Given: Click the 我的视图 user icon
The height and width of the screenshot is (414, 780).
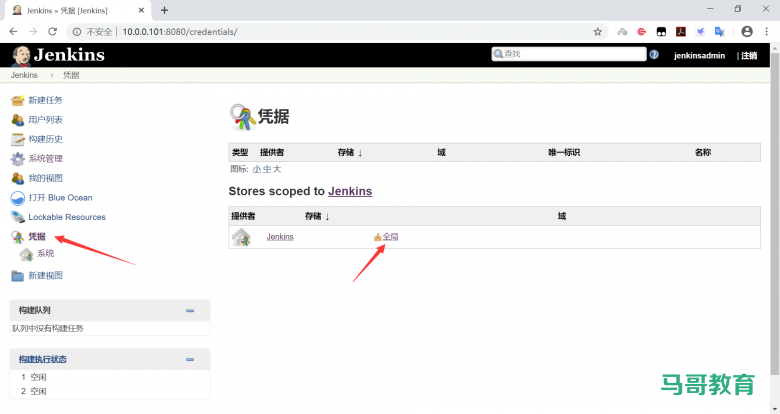Looking at the screenshot, I should (17, 178).
